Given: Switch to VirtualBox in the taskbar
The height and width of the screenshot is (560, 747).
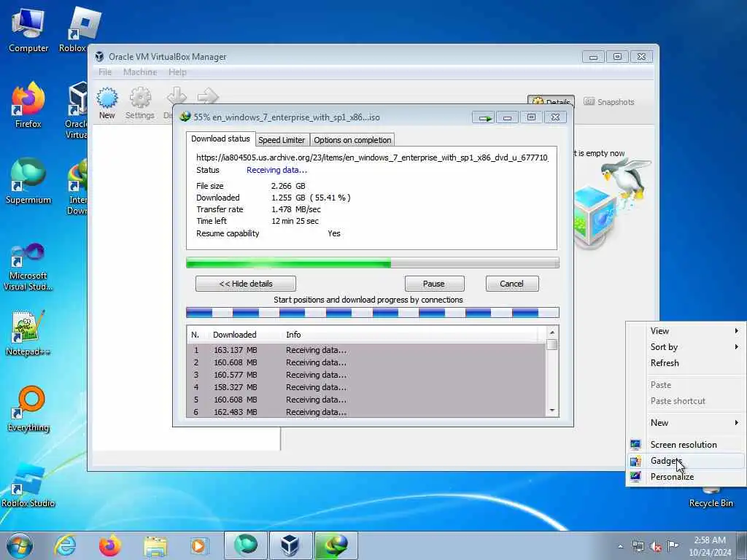Looking at the screenshot, I should pos(290,545).
